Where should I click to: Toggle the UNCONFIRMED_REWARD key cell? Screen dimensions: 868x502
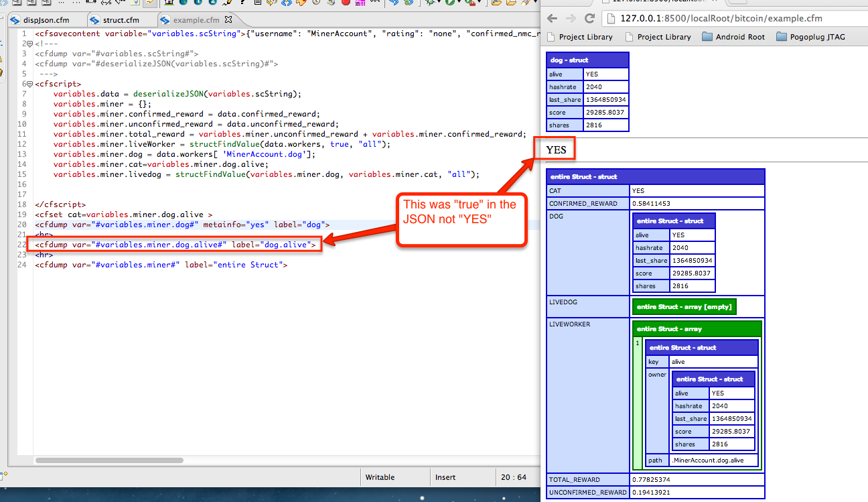click(588, 493)
